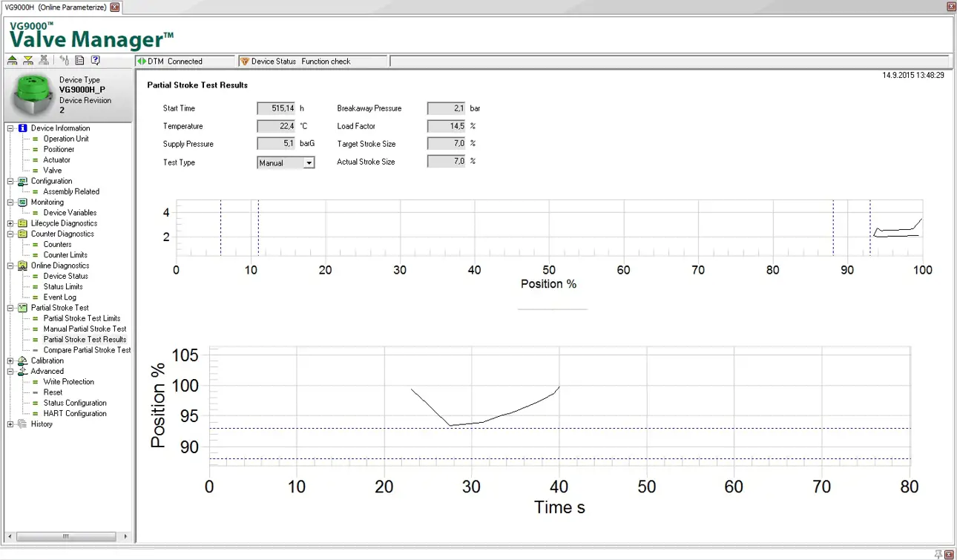Screen dimensions: 957x560
Task: Click the Device Status function check icon
Action: (x=245, y=62)
